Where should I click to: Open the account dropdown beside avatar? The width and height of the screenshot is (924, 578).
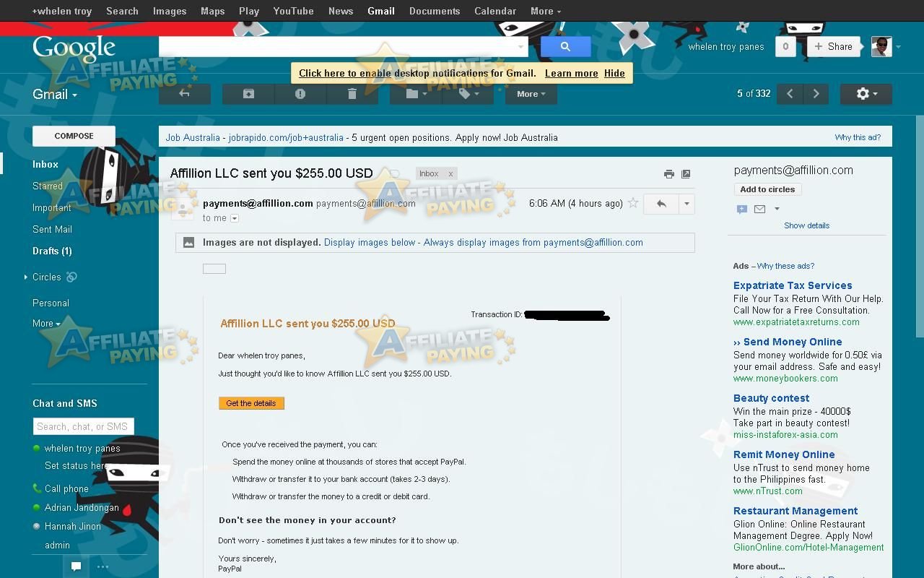tap(898, 47)
